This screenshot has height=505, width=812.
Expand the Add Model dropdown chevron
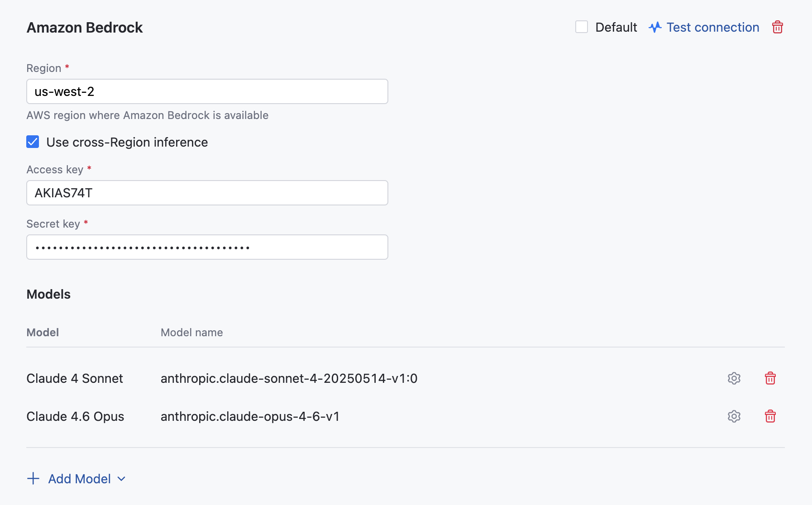coord(121,479)
